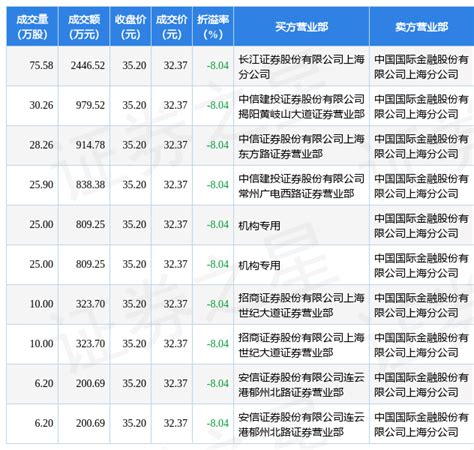Click seller 中国国际金融 cell in the 30.26 row
The width and height of the screenshot is (474, 450).
[421, 107]
